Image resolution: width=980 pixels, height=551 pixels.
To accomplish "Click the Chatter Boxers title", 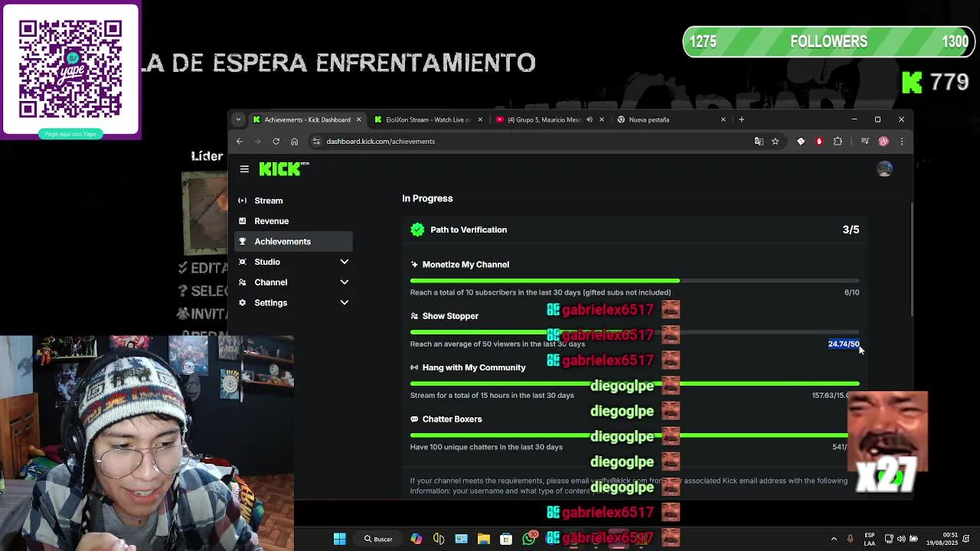I will click(452, 419).
